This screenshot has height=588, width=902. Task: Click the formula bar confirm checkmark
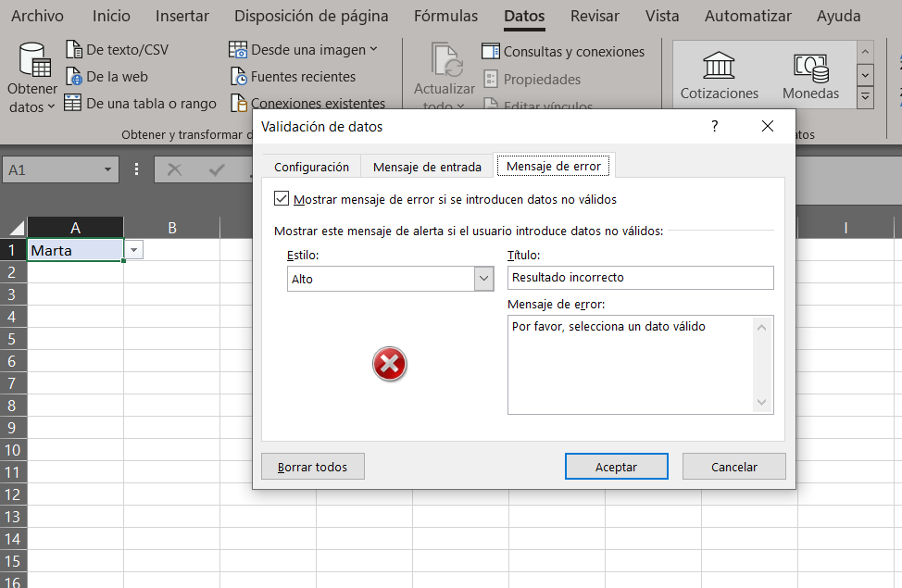(x=217, y=169)
